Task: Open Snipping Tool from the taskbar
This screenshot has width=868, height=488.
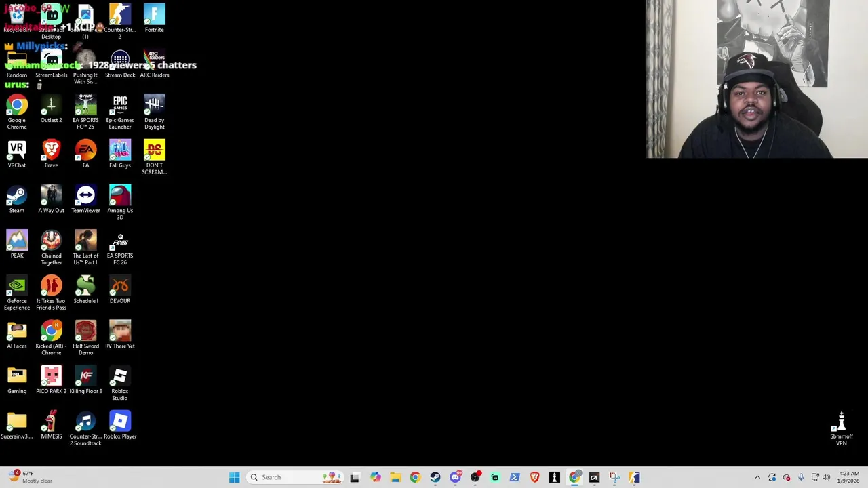Action: pyautogui.click(x=614, y=477)
